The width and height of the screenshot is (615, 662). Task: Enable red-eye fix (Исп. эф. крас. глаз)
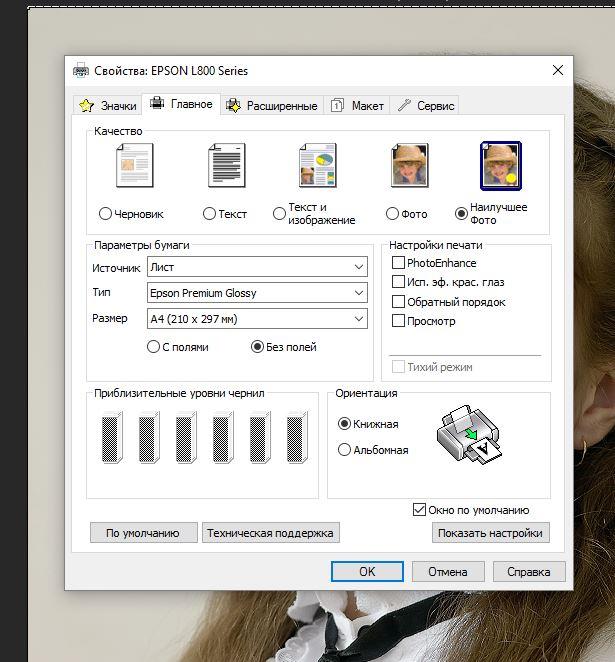[x=398, y=282]
